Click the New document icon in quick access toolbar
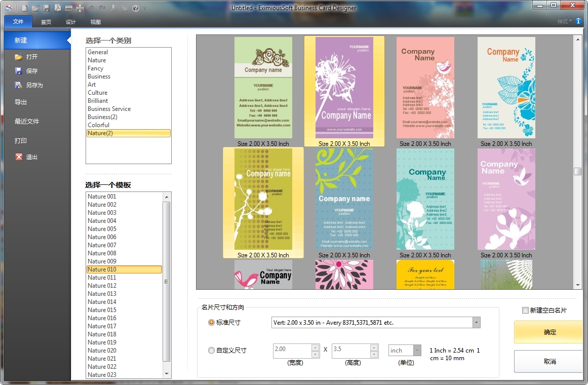The width and height of the screenshot is (588, 385). coord(24,8)
